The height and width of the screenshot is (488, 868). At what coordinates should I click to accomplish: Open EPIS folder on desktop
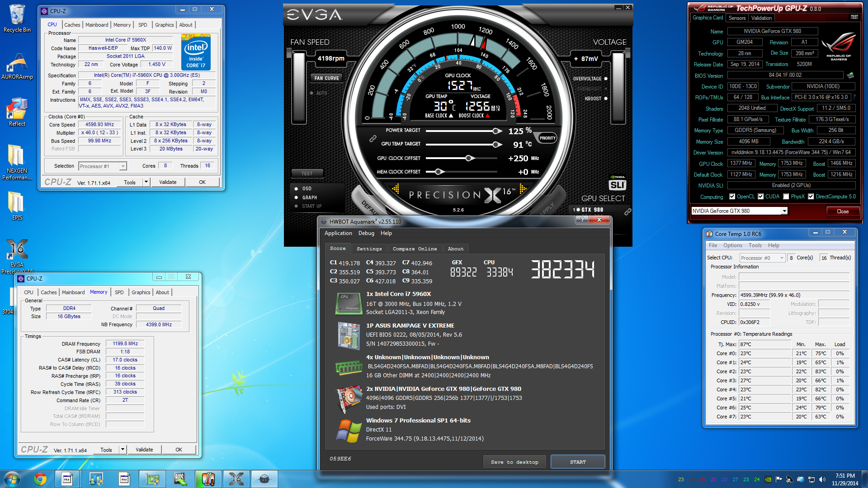[17, 206]
